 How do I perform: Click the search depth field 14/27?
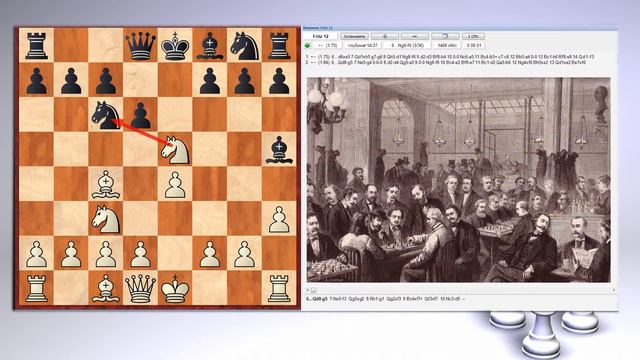pyautogui.click(x=362, y=45)
